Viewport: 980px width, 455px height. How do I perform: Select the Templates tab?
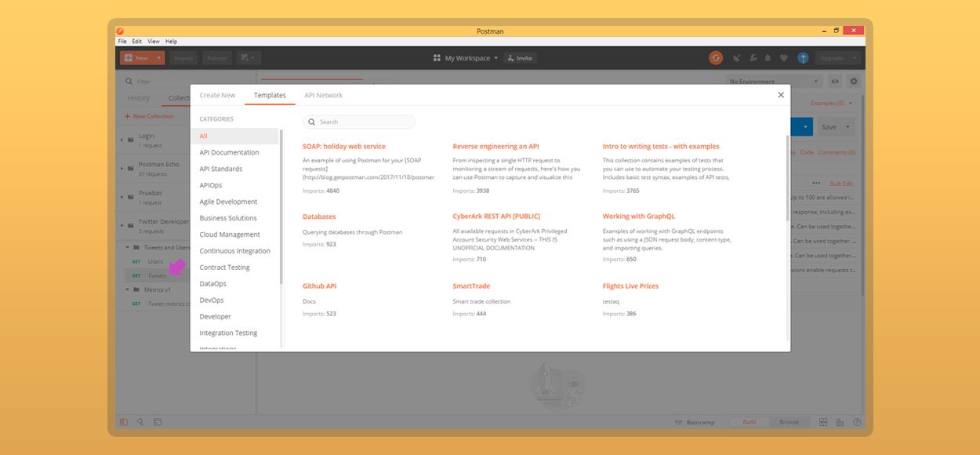pos(270,95)
